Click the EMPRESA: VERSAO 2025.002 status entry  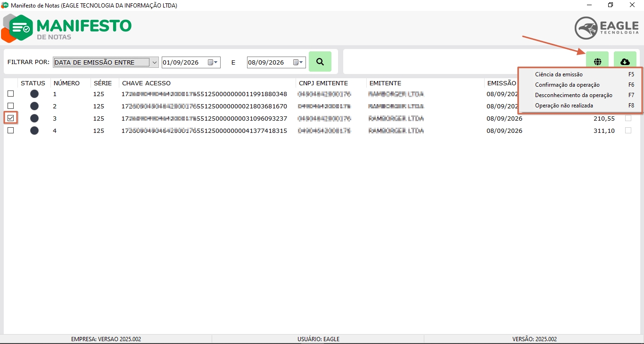106,339
